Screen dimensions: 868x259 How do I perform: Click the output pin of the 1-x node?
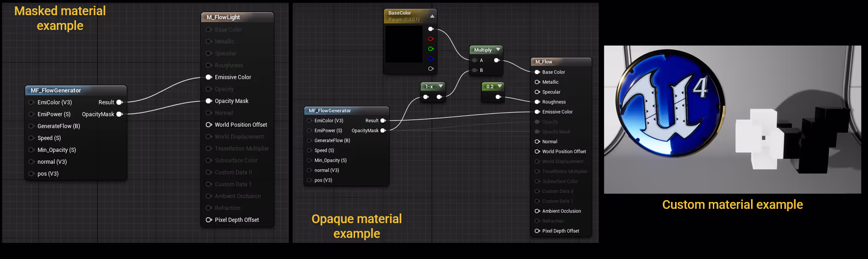(x=439, y=97)
